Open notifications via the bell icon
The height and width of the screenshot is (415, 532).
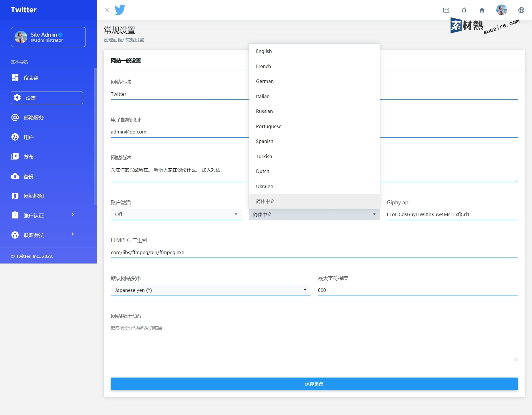tap(464, 10)
